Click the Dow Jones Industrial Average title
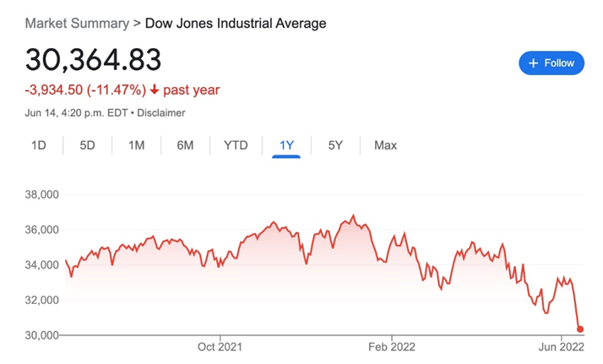 point(236,23)
